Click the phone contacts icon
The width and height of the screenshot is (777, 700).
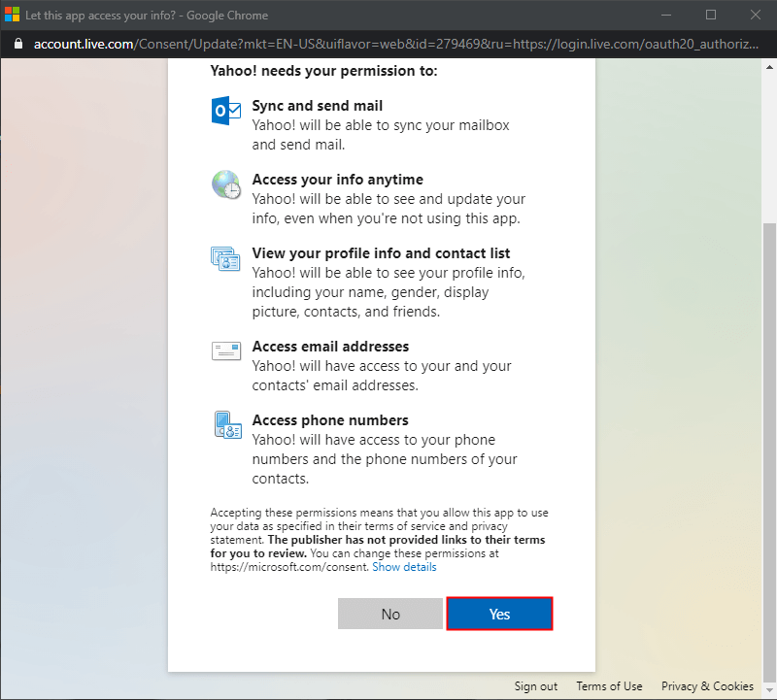[227, 425]
